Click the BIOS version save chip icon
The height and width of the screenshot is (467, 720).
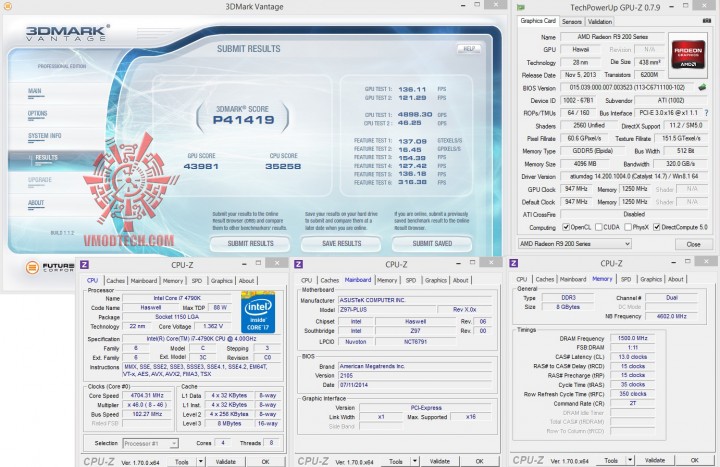click(702, 87)
